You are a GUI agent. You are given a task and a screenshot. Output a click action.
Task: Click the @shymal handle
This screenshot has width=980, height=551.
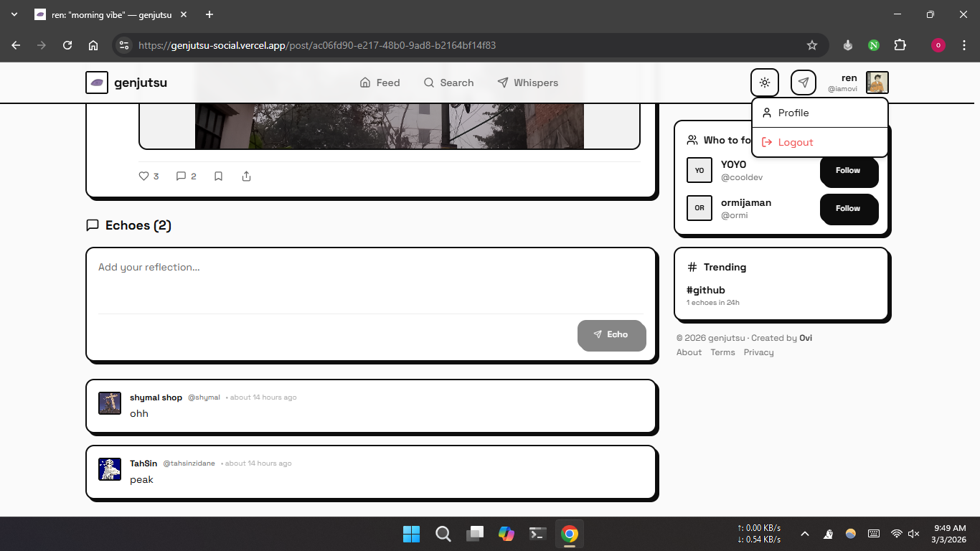(204, 397)
